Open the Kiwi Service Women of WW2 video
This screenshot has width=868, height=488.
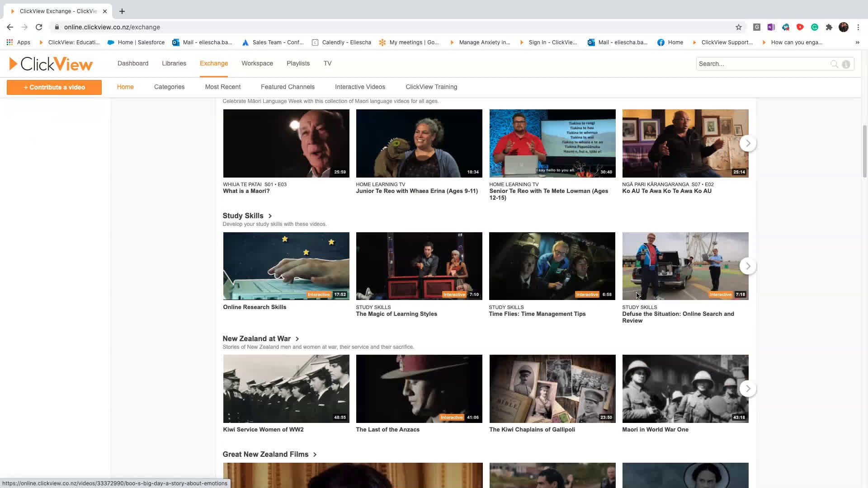click(x=285, y=388)
